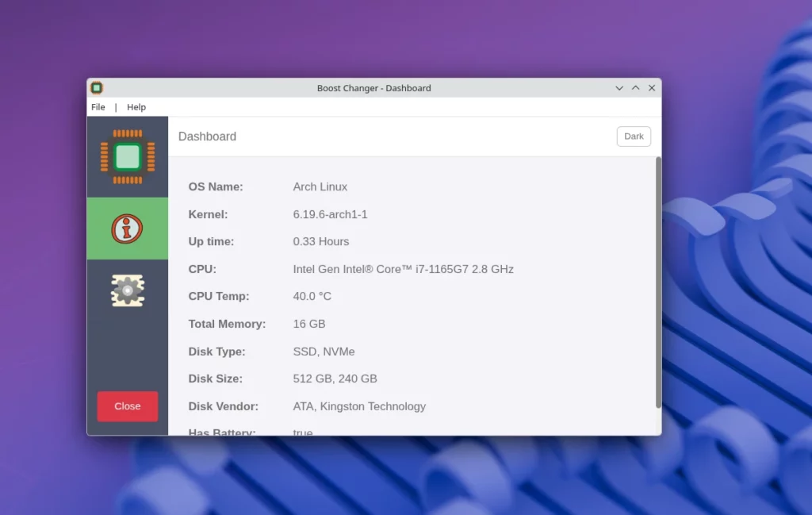Select the Disk Vendor Kingston Technology text
This screenshot has width=812, height=515.
click(358, 405)
